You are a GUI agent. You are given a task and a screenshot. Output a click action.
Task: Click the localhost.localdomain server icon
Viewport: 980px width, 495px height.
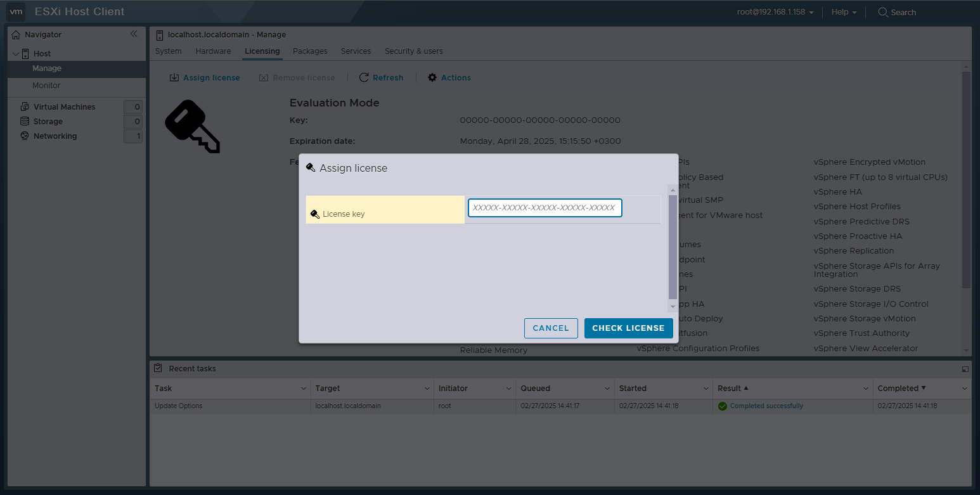coord(160,35)
